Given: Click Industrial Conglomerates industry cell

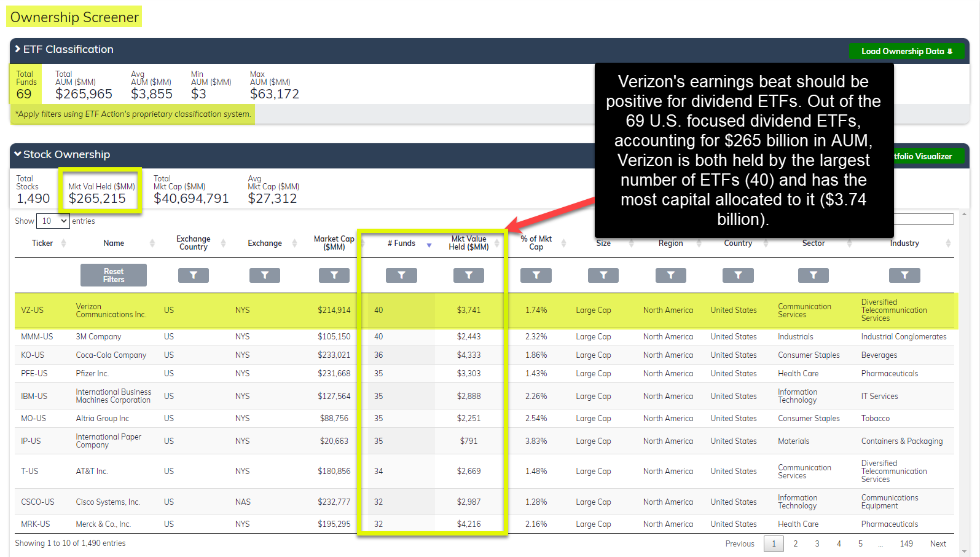Looking at the screenshot, I should tap(904, 337).
